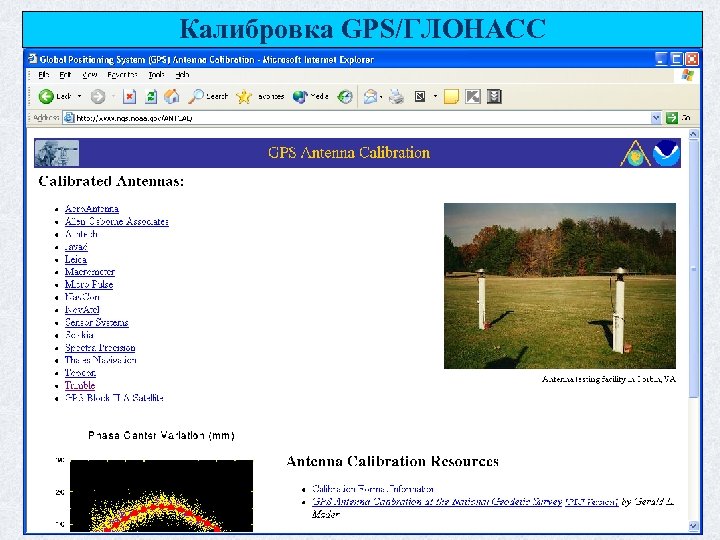Open the File menu

pos(44,74)
